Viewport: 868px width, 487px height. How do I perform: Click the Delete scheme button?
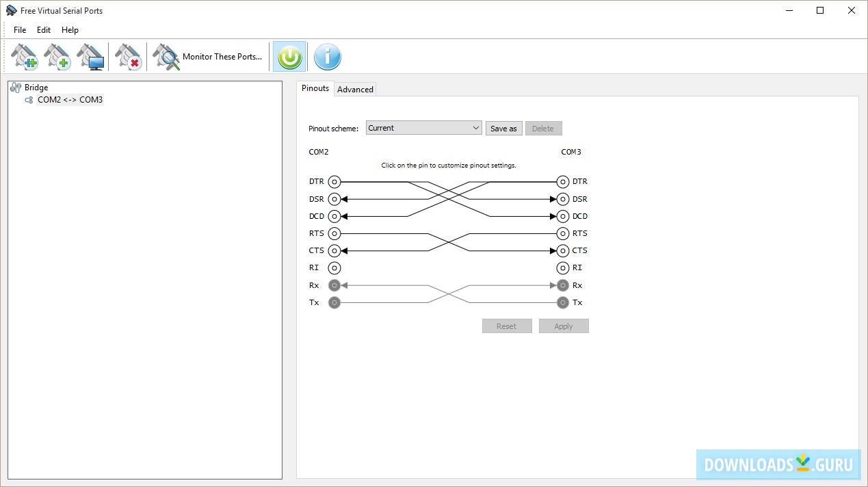coord(543,129)
